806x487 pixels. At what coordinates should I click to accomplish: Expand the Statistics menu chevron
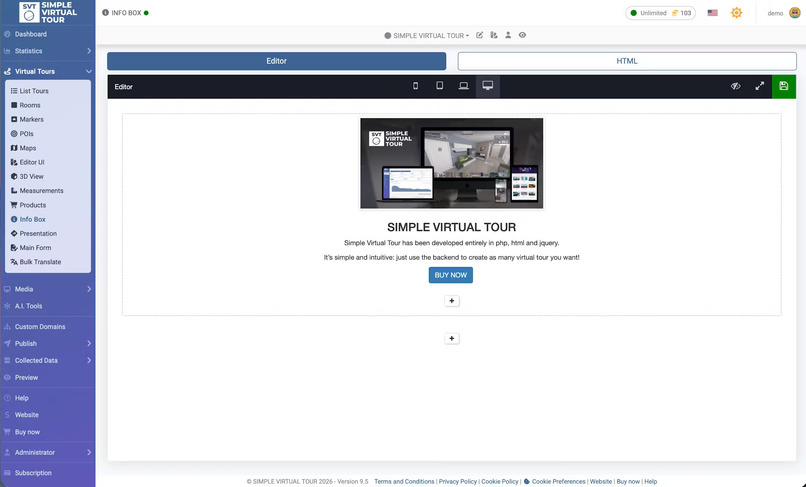[x=89, y=51]
